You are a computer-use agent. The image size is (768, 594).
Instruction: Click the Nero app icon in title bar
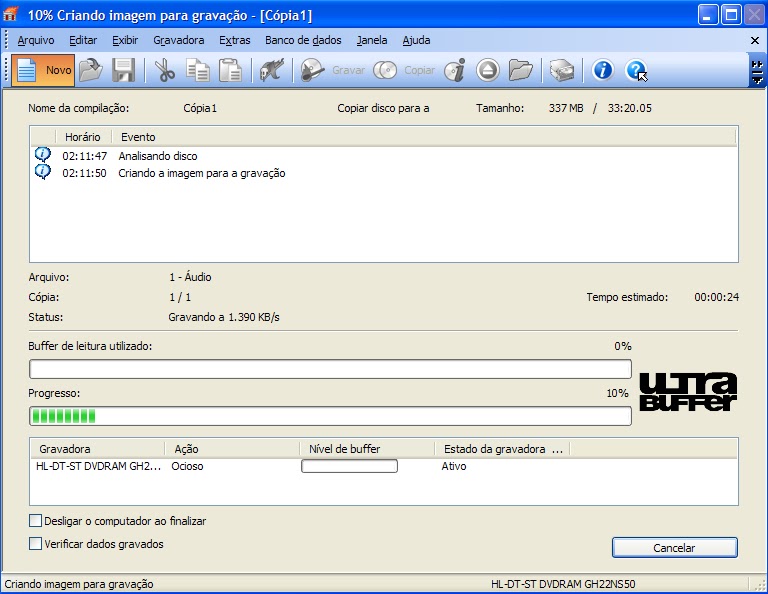click(10, 15)
